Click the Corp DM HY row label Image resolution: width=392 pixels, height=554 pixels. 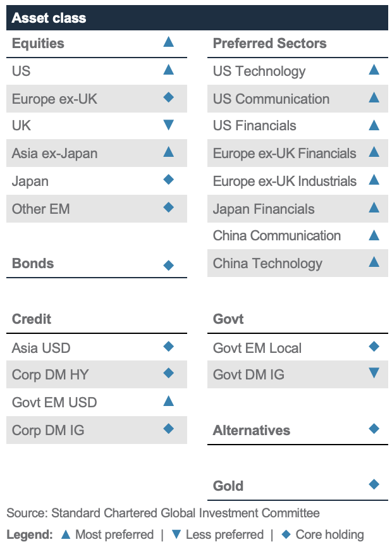click(50, 374)
